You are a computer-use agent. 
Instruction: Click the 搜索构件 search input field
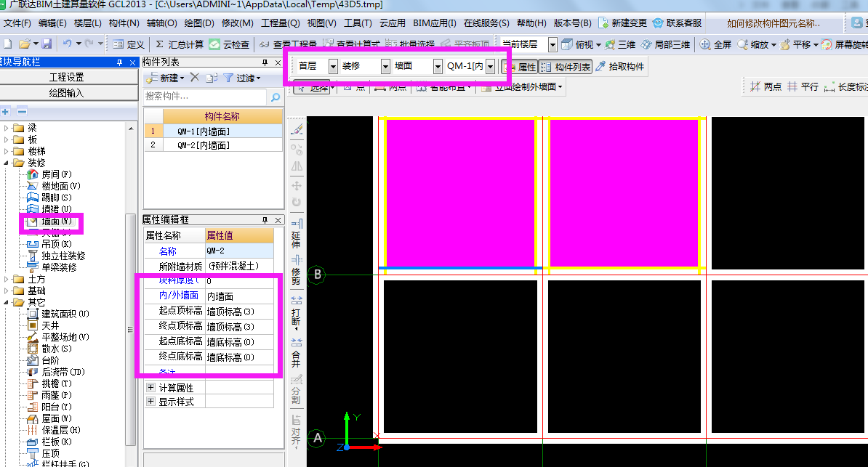pyautogui.click(x=206, y=97)
